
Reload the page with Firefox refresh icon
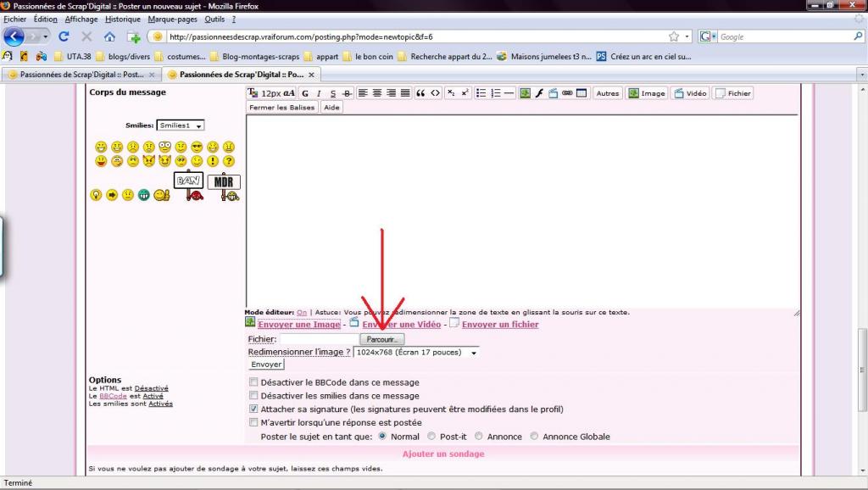(64, 36)
